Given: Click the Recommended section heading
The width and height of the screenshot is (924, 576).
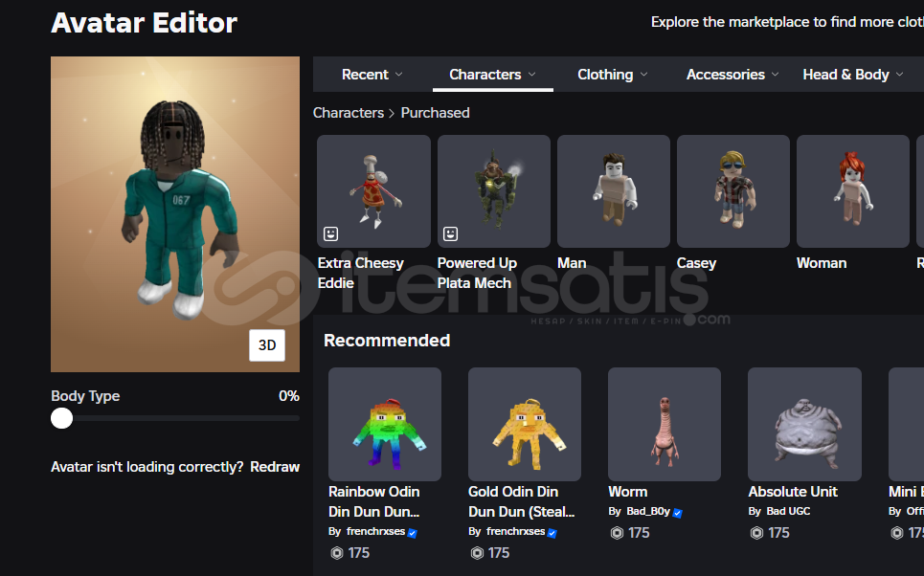Looking at the screenshot, I should tap(387, 341).
